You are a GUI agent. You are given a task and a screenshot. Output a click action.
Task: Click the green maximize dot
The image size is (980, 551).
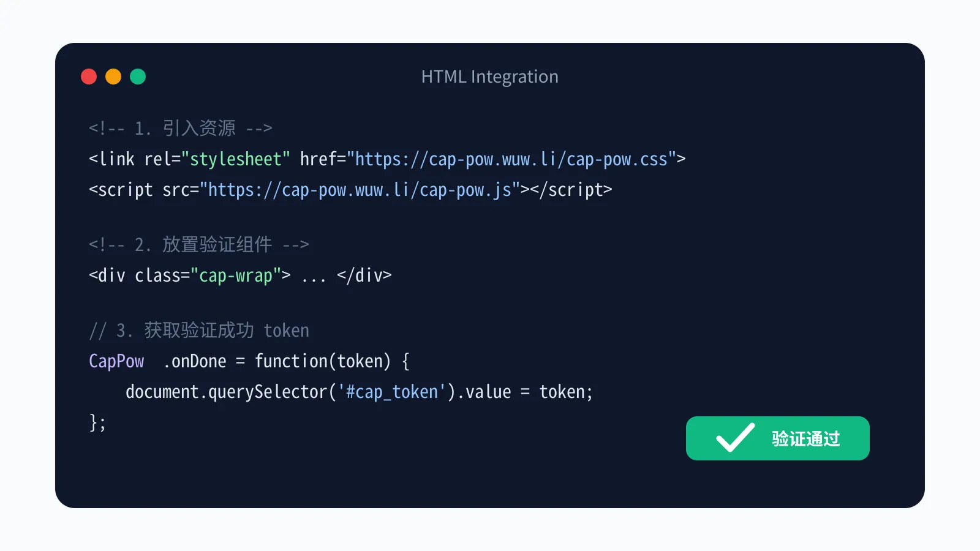tap(138, 77)
